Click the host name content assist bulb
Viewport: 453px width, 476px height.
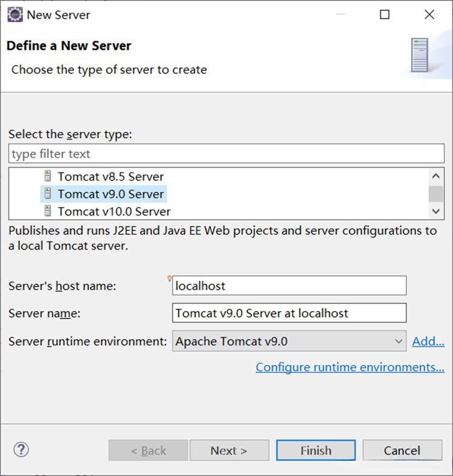coord(169,278)
